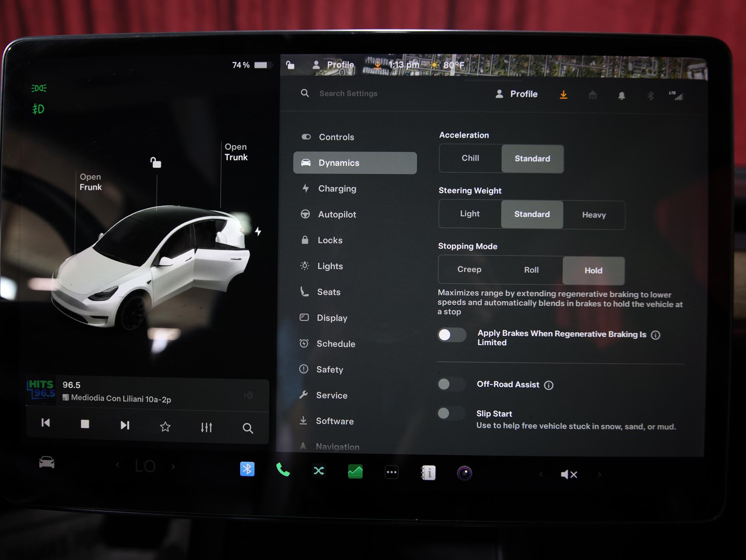Screen dimensions: 746x560
Task: Open the Charging settings menu
Action: coord(337,189)
